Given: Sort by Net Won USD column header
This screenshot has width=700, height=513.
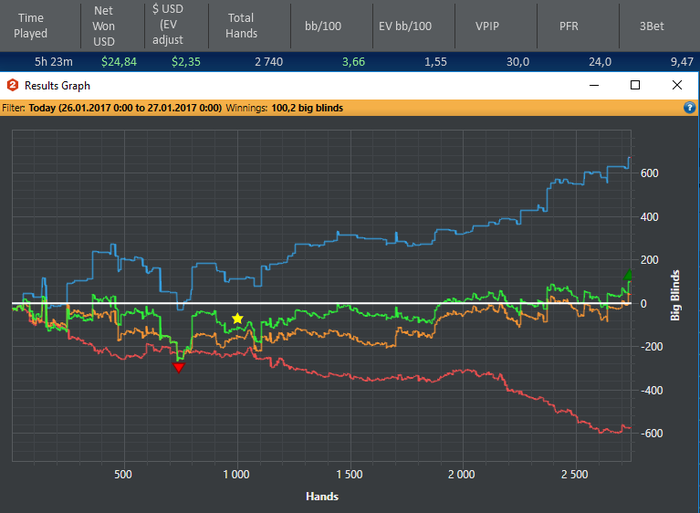Looking at the screenshot, I should point(104,26).
